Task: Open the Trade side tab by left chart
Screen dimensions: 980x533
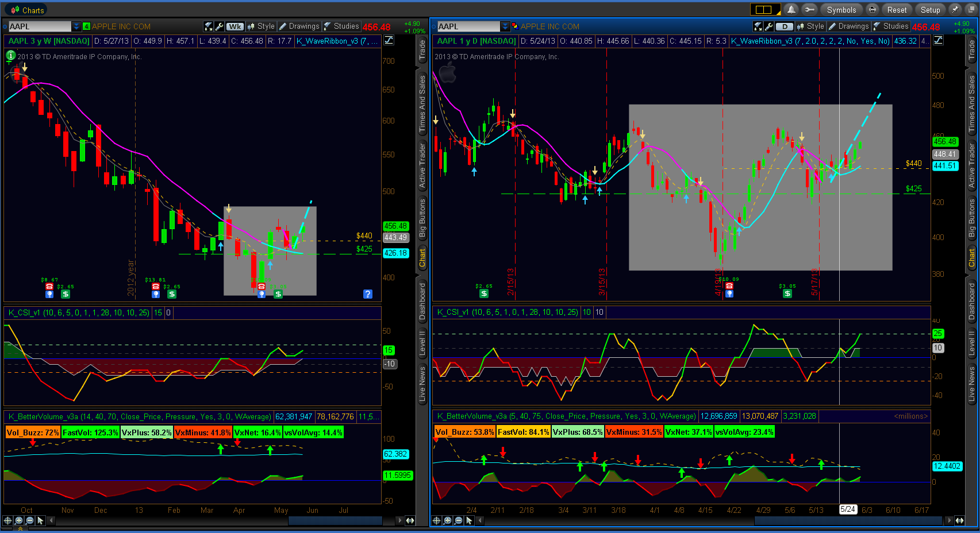Action: (x=422, y=51)
